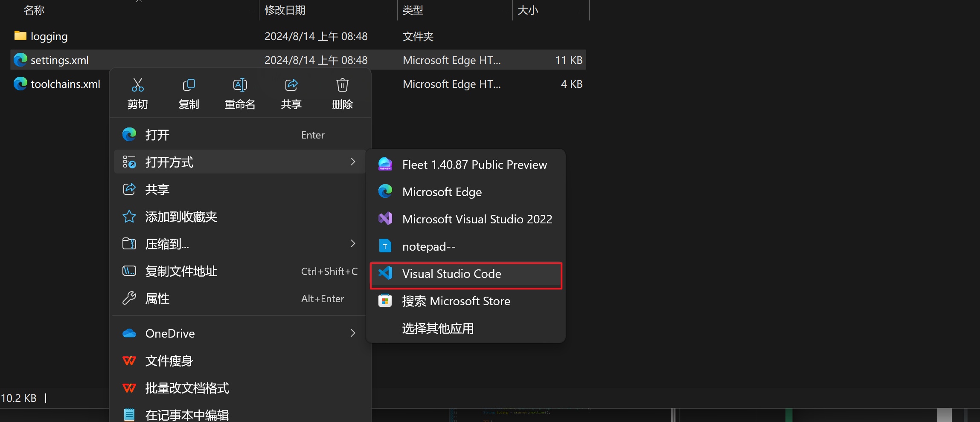Click 复制文件地址 to copy file path
Screen dimensions: 980x422
click(181, 272)
